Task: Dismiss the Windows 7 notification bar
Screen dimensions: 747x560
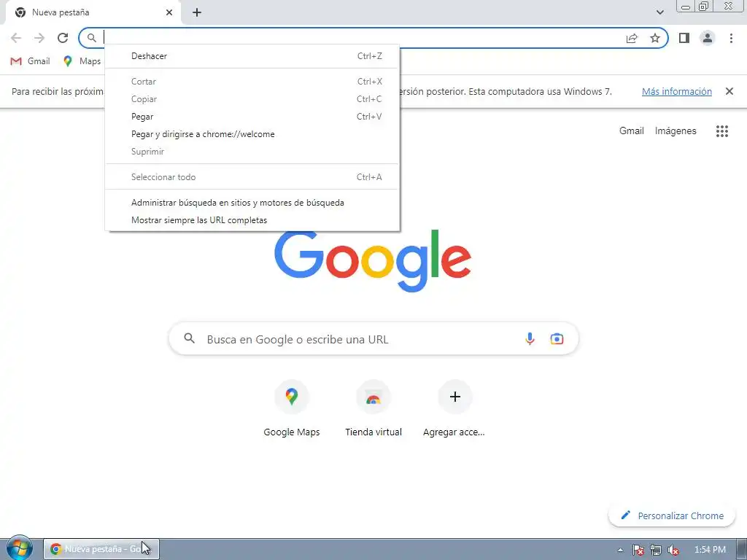Action: click(x=729, y=91)
